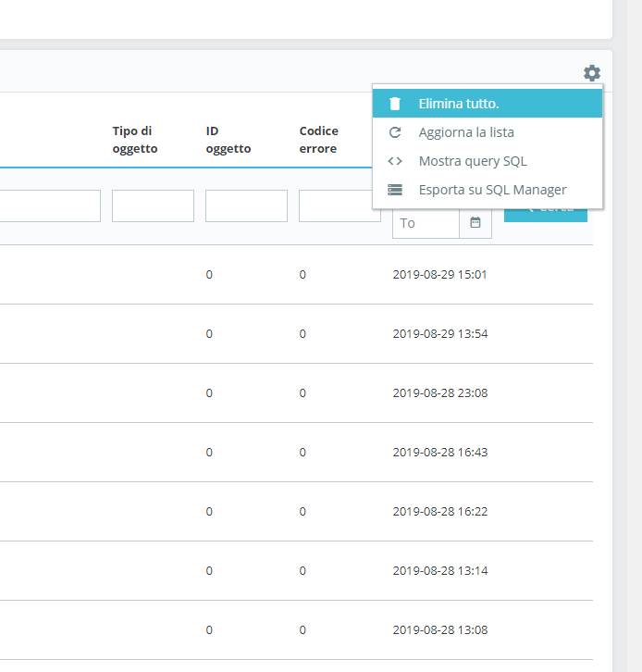Click ID oggetto value in 15:01 row
Viewport: 642px width, 672px height.
(209, 275)
